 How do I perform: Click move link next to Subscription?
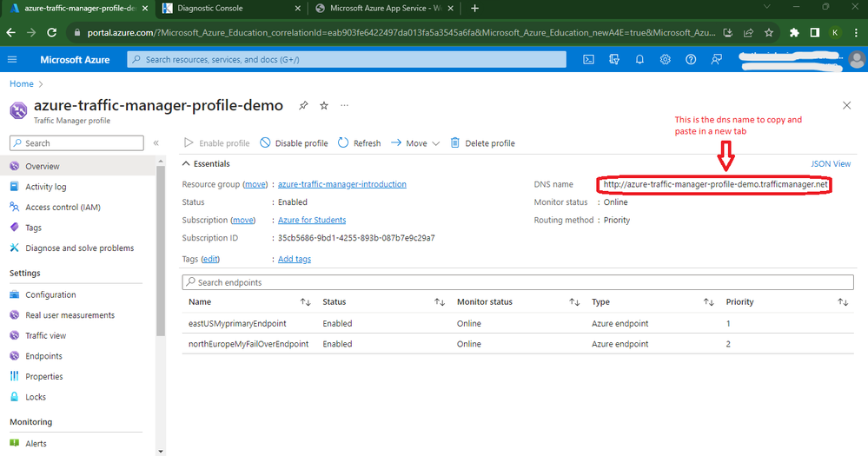[x=243, y=220]
